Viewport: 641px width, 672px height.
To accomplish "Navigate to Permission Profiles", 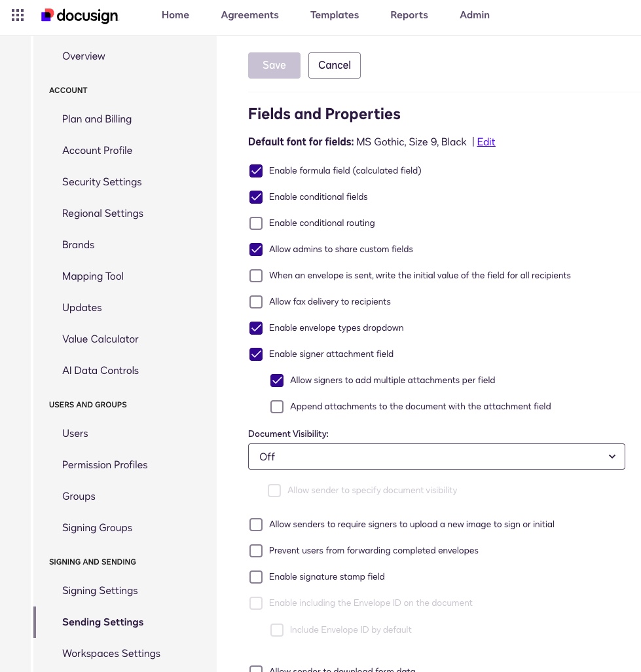I will 105,465.
